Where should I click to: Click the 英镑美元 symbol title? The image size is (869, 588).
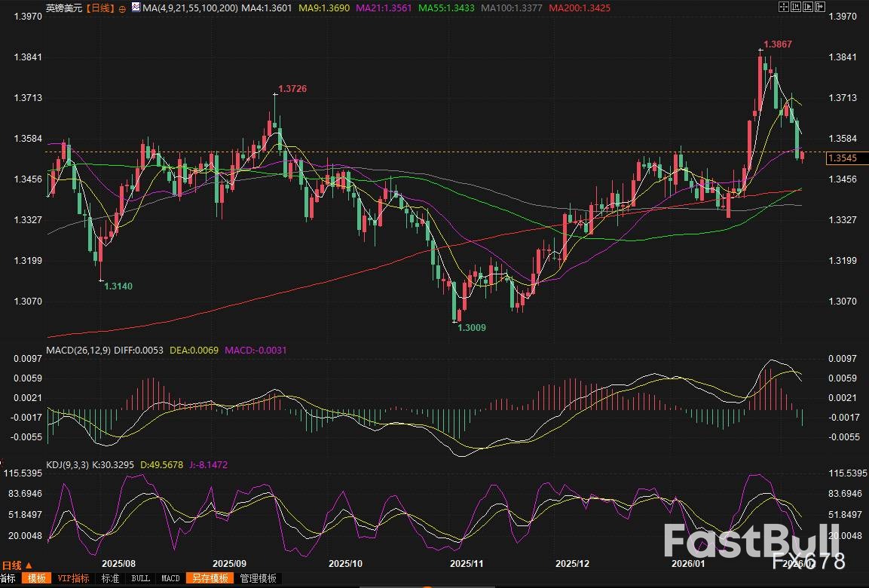[63, 8]
